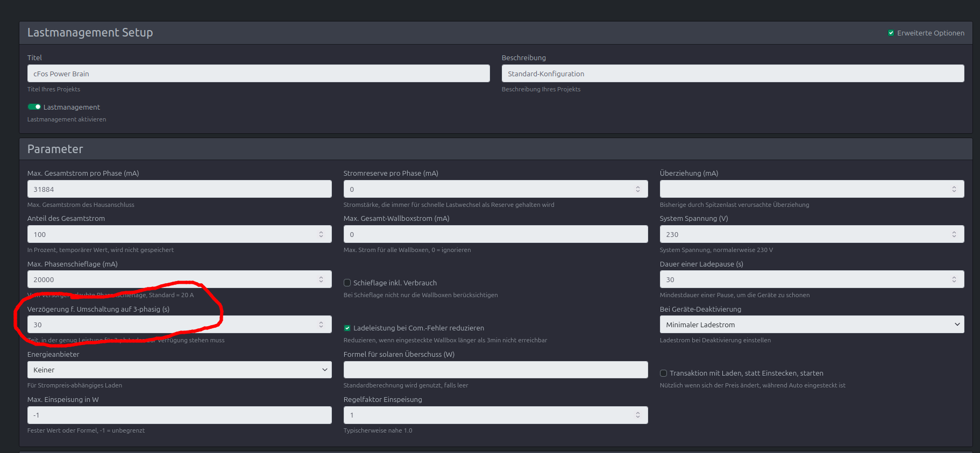Click the Anteil des Gesamtstrom value 100
980x453 pixels.
click(39, 235)
